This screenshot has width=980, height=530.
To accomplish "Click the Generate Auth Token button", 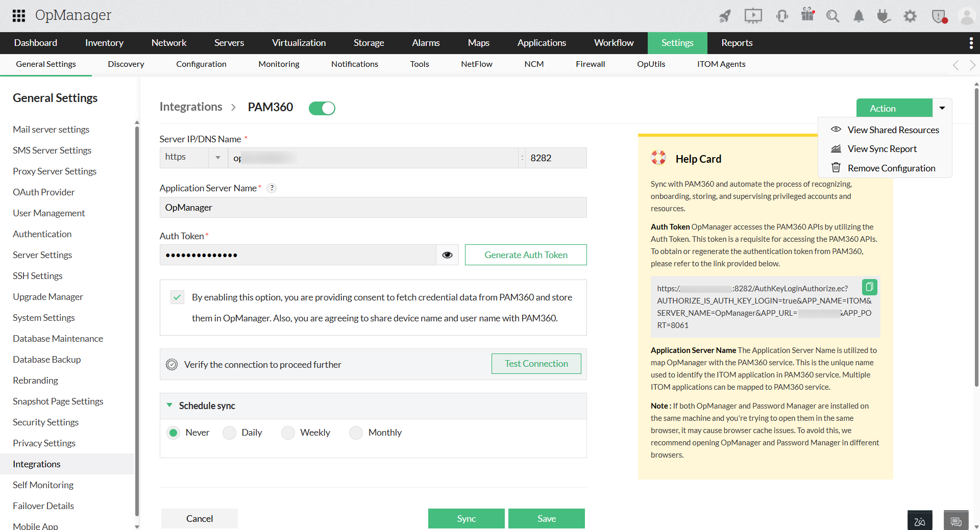I will pyautogui.click(x=526, y=255).
